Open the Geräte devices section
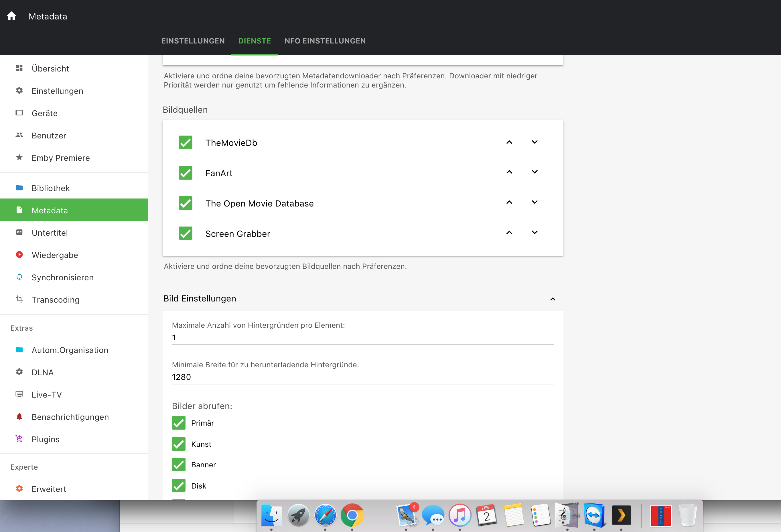Viewport: 781px width, 532px height. click(74, 113)
